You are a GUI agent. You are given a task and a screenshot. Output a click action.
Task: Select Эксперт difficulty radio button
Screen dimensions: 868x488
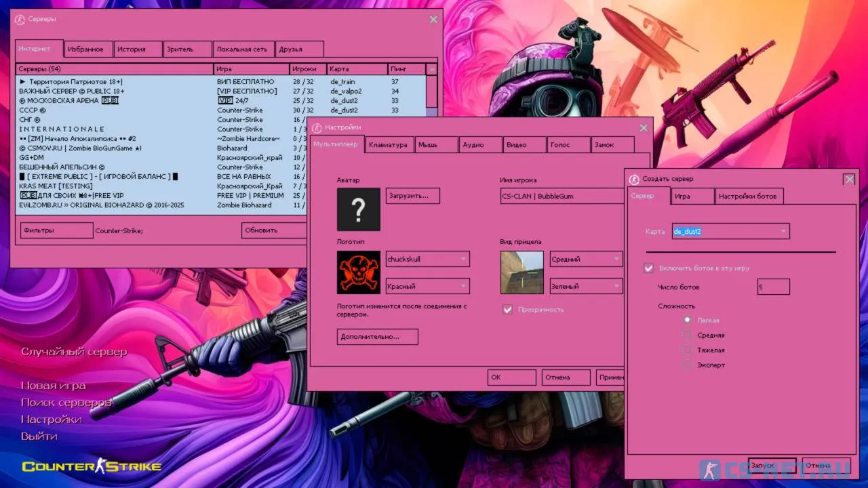pyautogui.click(x=687, y=365)
